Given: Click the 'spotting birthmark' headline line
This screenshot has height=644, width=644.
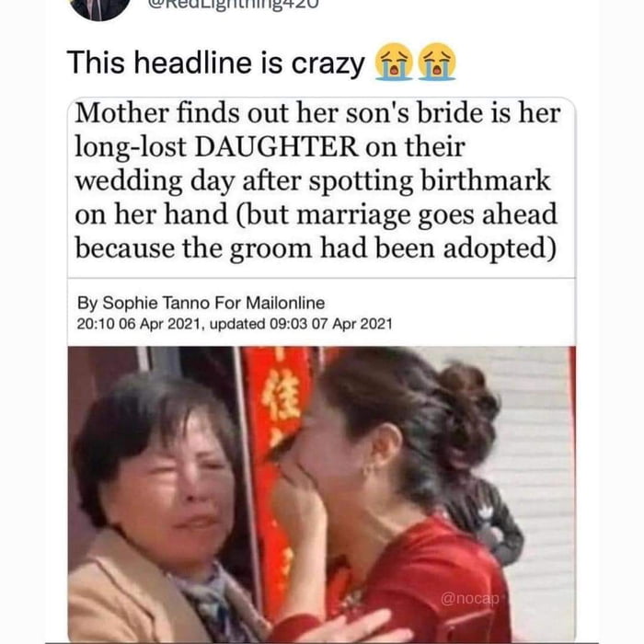Looking at the screenshot, I should [313, 180].
